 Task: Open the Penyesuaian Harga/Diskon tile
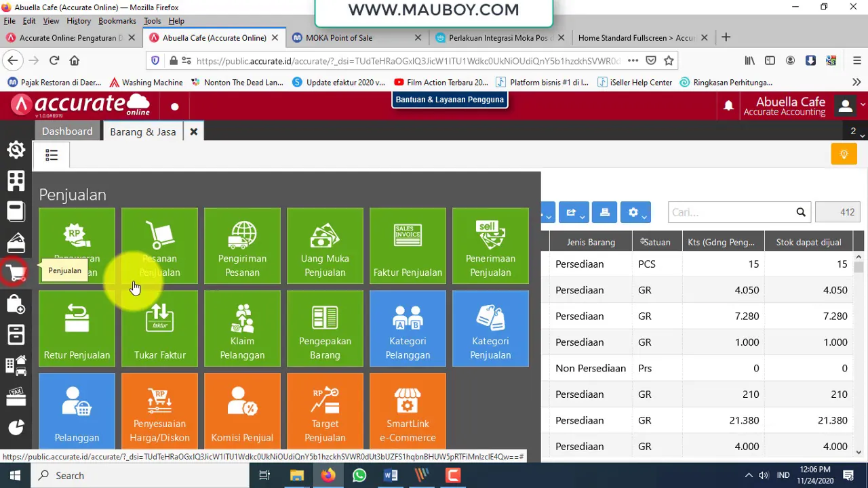[x=159, y=411]
